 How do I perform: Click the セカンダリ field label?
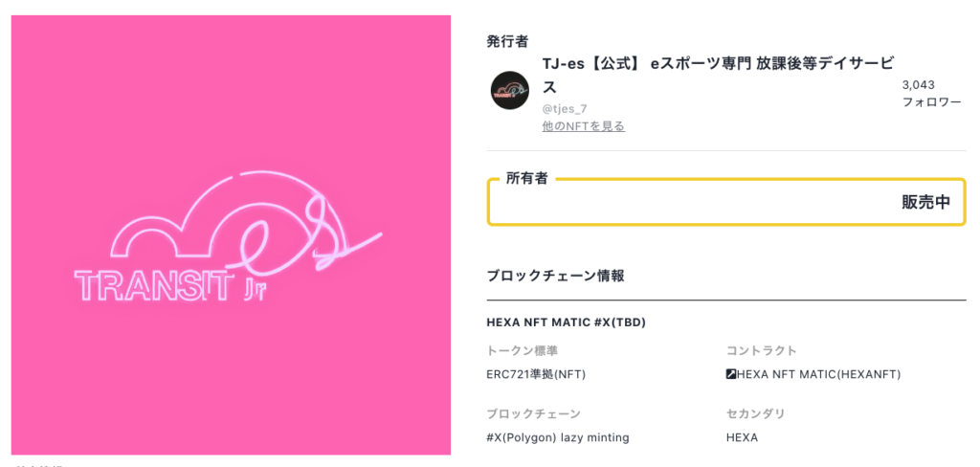pyautogui.click(x=756, y=413)
